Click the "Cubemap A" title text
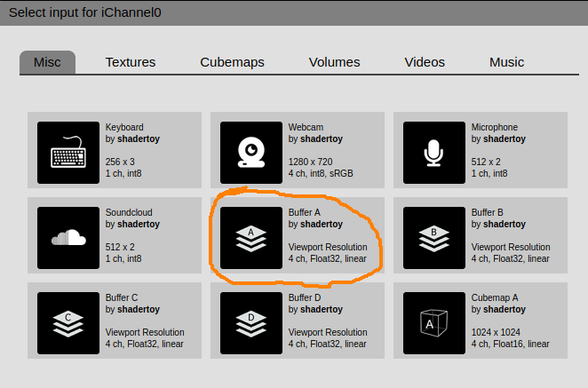The width and height of the screenshot is (588, 388). tap(495, 298)
